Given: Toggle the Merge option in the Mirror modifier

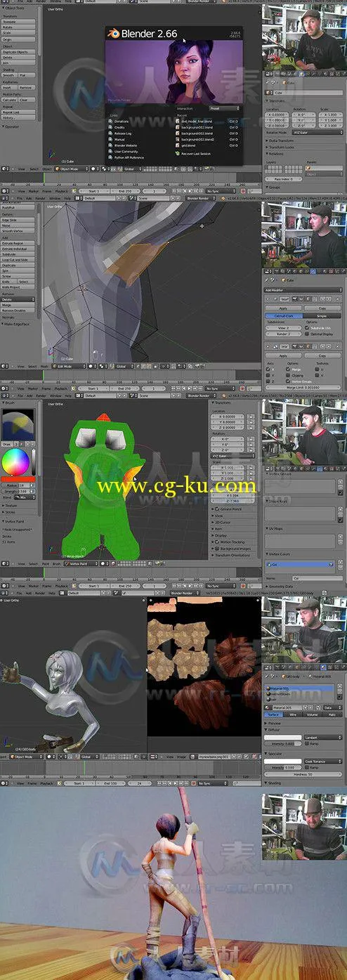Looking at the screenshot, I should [x=288, y=369].
